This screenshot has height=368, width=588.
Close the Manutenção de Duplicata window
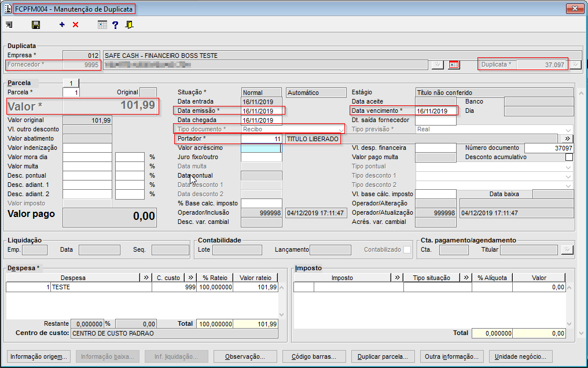pyautogui.click(x=575, y=8)
